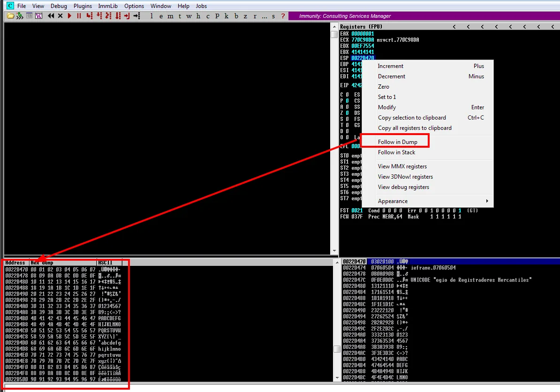Show Memory map with 'm' icon
Image resolution: width=560 pixels, height=392 pixels.
170,16
